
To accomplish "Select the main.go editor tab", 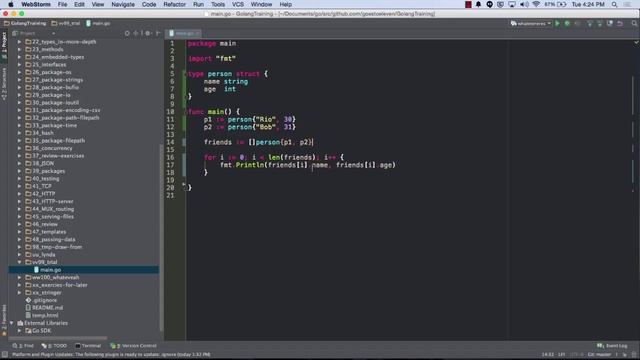I will coord(184,33).
